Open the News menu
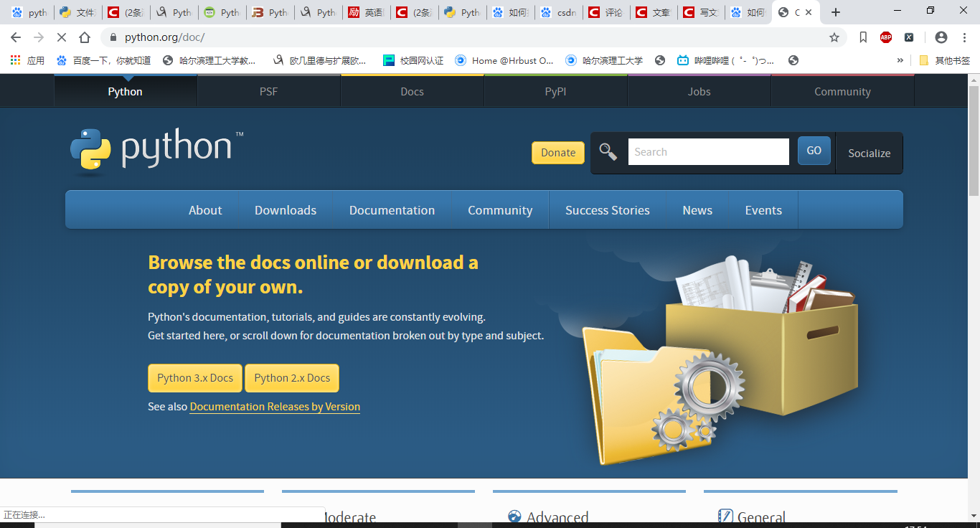Screen dimensions: 980x528 click(x=697, y=210)
